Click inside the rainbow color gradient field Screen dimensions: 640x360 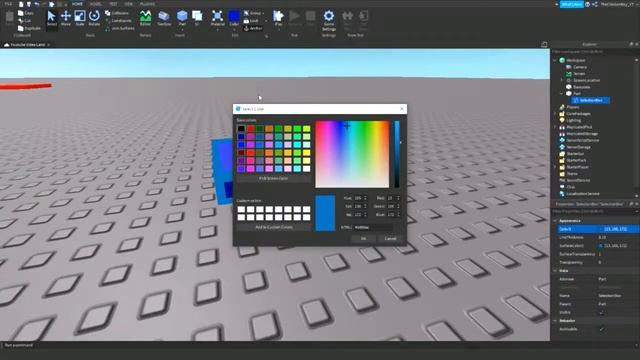tap(352, 154)
